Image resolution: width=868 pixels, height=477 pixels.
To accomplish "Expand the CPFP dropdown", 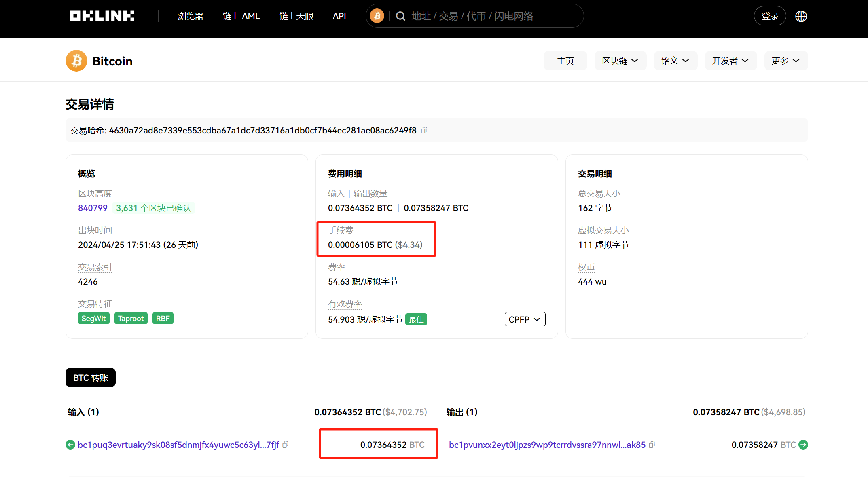I will pyautogui.click(x=525, y=319).
